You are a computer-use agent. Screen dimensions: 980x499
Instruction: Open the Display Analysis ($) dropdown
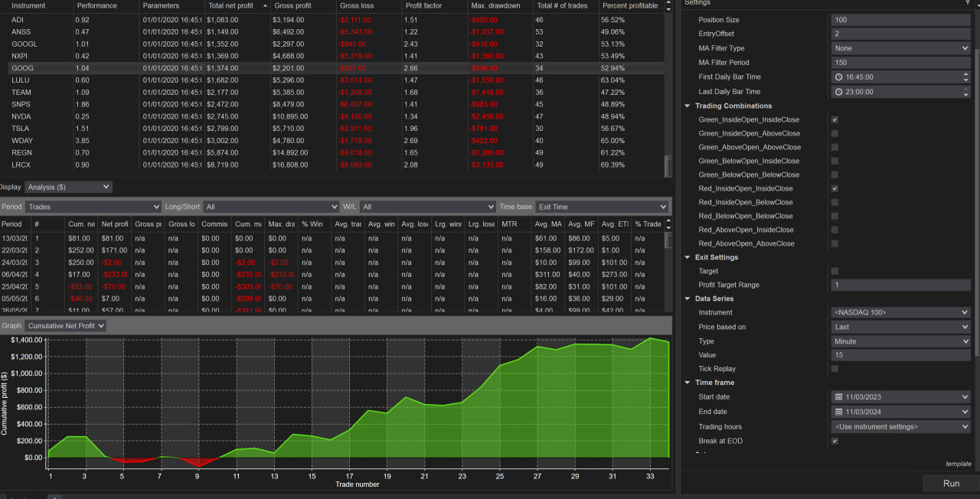(68, 187)
